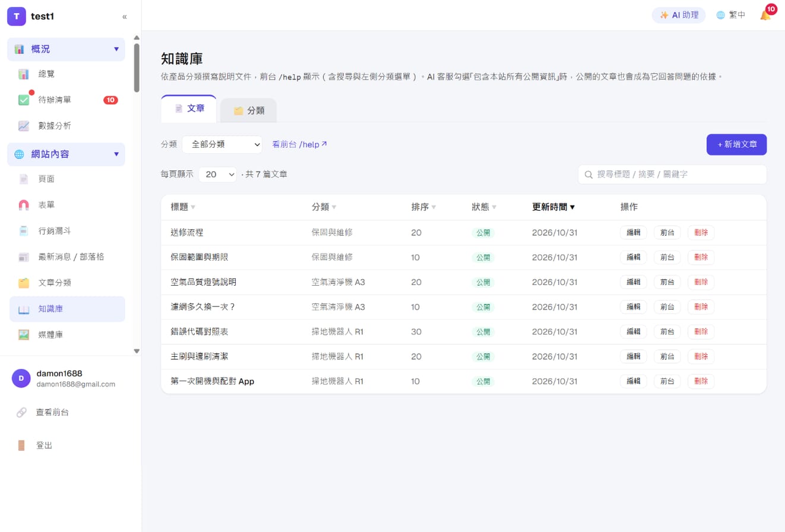Click the 登出 door icon
The width and height of the screenshot is (785, 532).
21,445
